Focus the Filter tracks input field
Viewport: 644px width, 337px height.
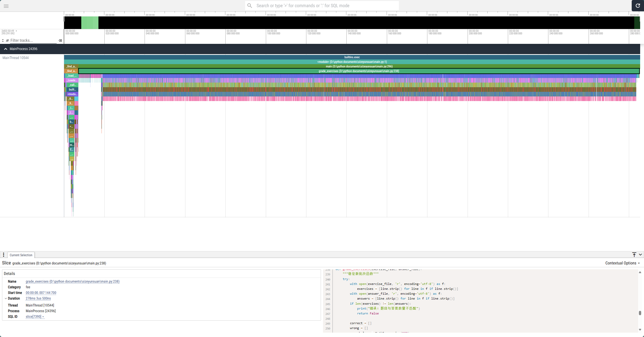(x=33, y=41)
